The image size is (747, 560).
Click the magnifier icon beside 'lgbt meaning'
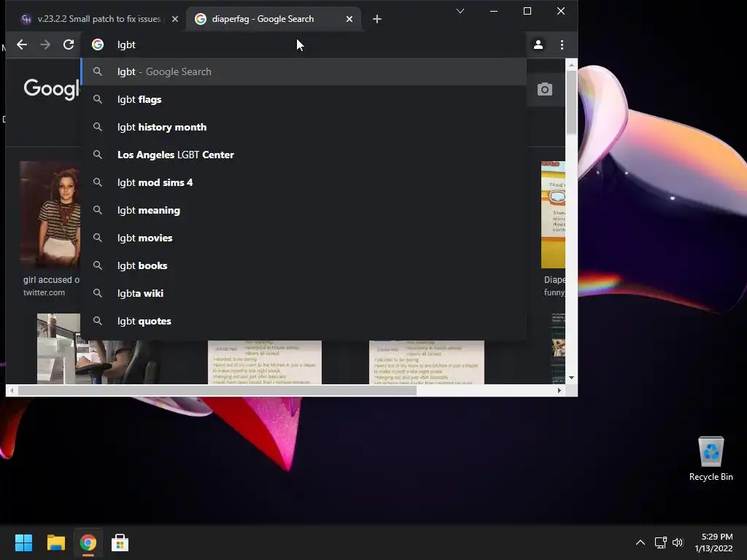(x=98, y=209)
